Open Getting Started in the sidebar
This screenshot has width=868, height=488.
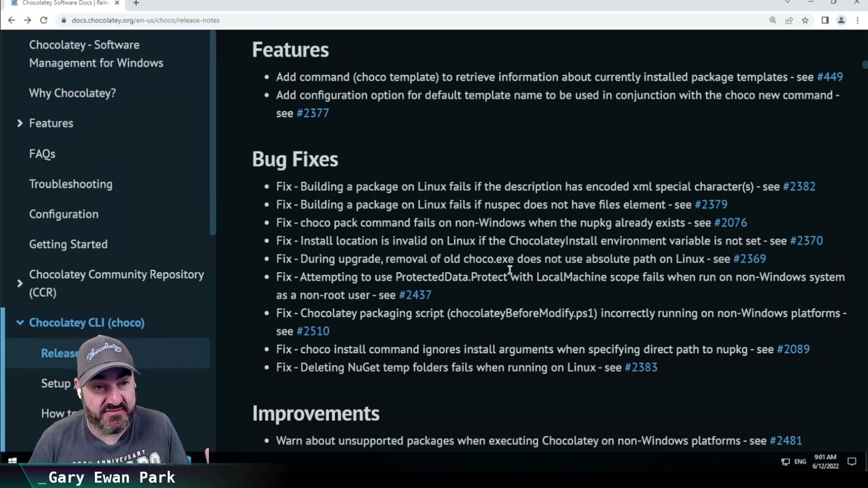tap(68, 244)
